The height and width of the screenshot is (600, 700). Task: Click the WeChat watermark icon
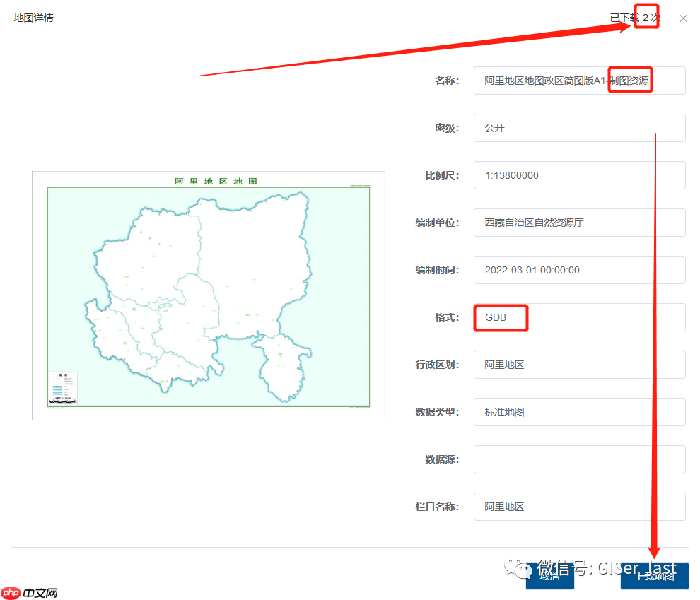pyautogui.click(x=520, y=569)
